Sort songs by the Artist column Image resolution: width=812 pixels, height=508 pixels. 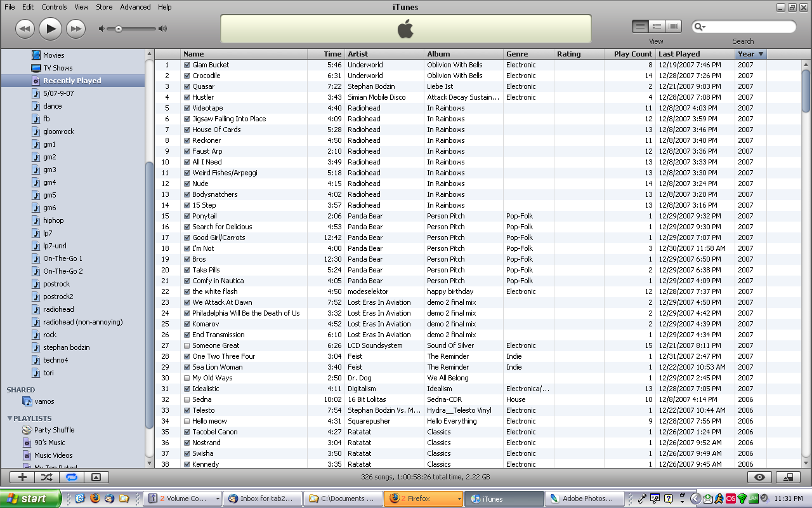384,54
